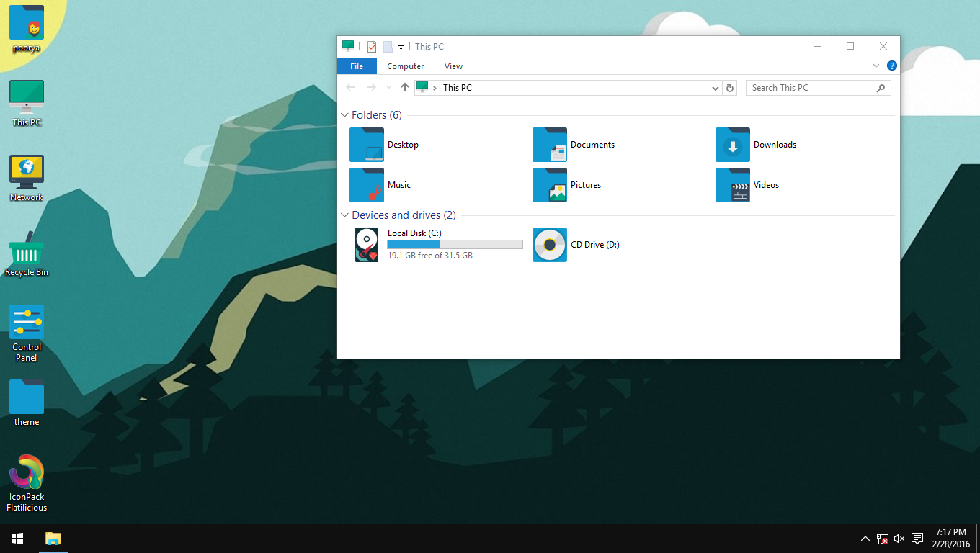Collapse the Devices and drives (2) section
This screenshot has width=980, height=553.
click(344, 215)
